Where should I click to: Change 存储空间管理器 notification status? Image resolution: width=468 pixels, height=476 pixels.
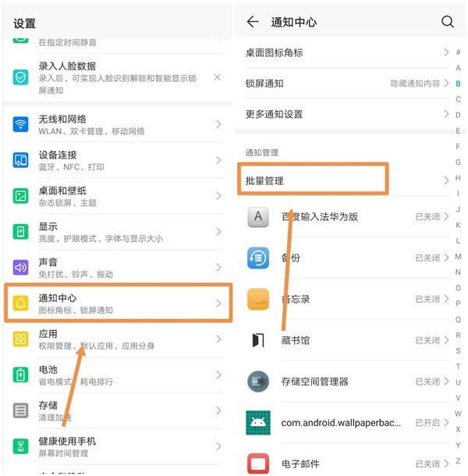click(431, 382)
